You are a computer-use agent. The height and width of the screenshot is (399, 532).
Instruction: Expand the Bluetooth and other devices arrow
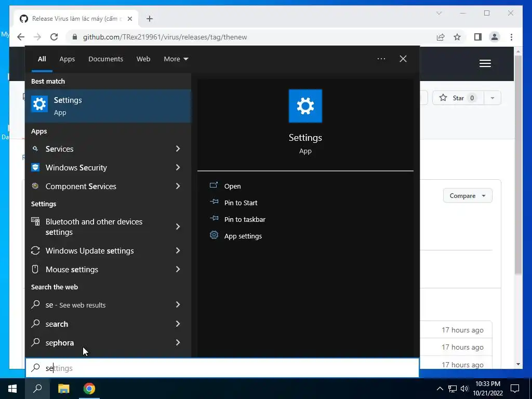(x=178, y=227)
